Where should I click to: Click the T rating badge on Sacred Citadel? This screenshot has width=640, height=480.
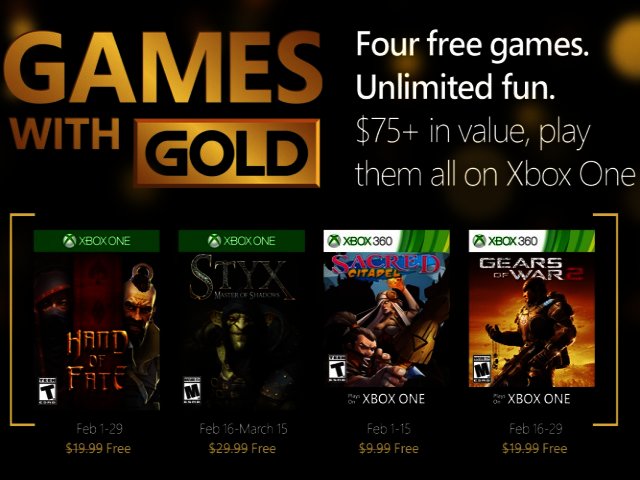337,368
